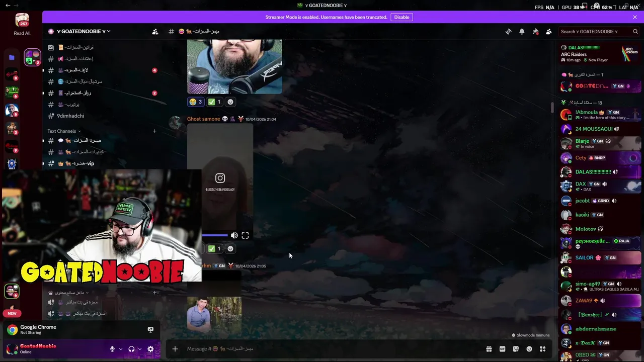Add a channel to Text Channels

tap(154, 131)
